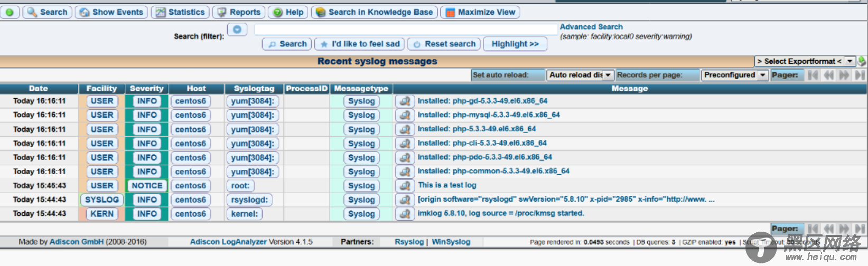Open details icon for imklog message
The width and height of the screenshot is (868, 266).
click(x=405, y=214)
